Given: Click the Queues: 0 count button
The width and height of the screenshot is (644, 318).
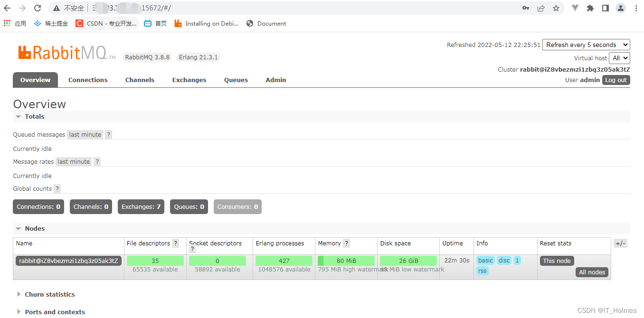Looking at the screenshot, I should [189, 206].
